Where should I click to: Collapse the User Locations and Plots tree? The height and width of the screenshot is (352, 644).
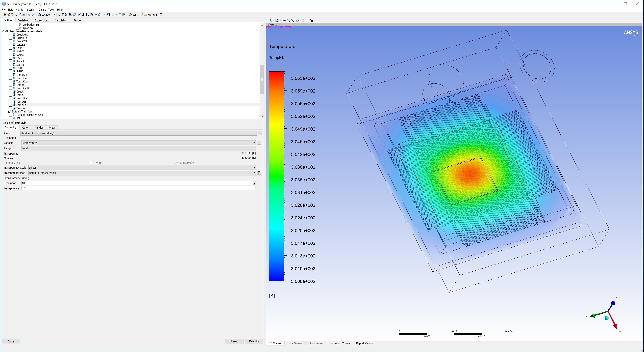(x=3, y=31)
